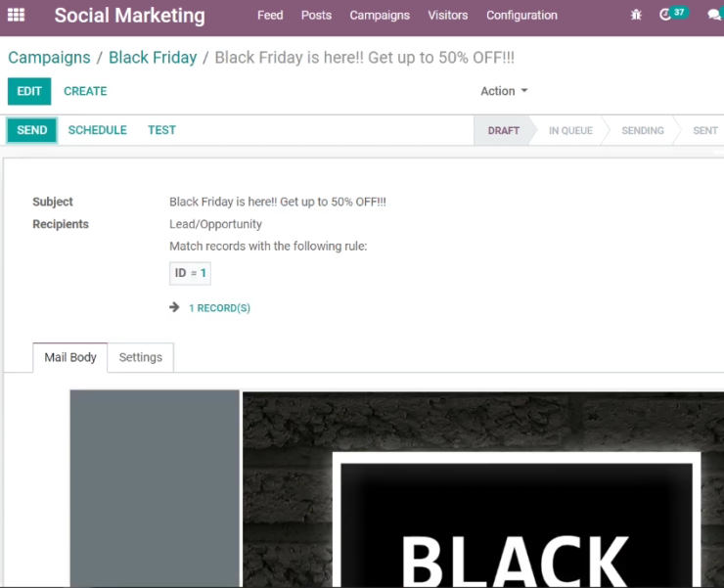
Task: Click the Subject field label
Action: (53, 202)
